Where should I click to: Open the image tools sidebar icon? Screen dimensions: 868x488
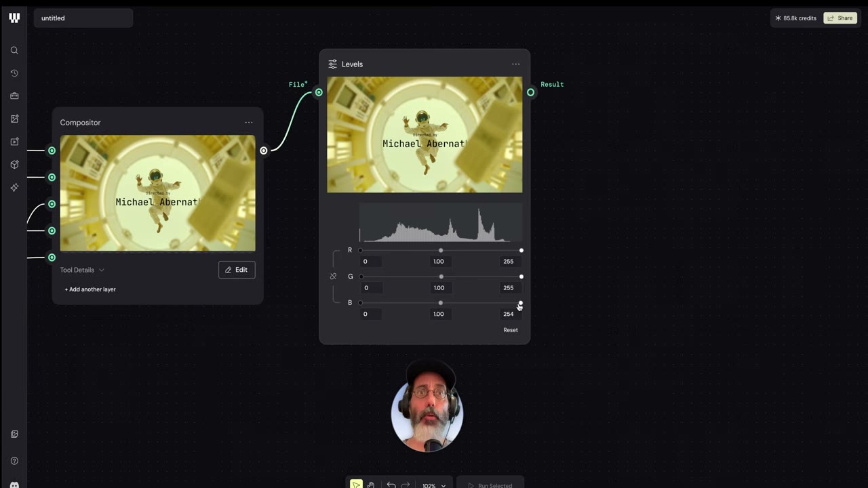pos(14,119)
